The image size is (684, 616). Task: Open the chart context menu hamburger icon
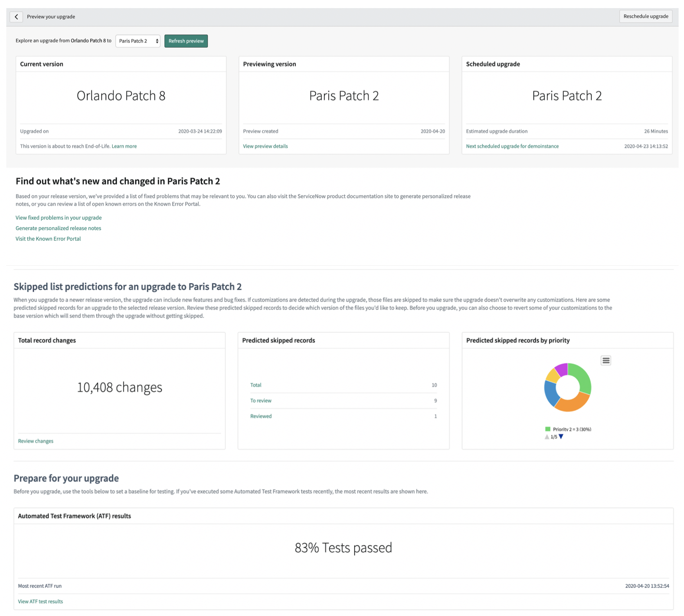(606, 361)
